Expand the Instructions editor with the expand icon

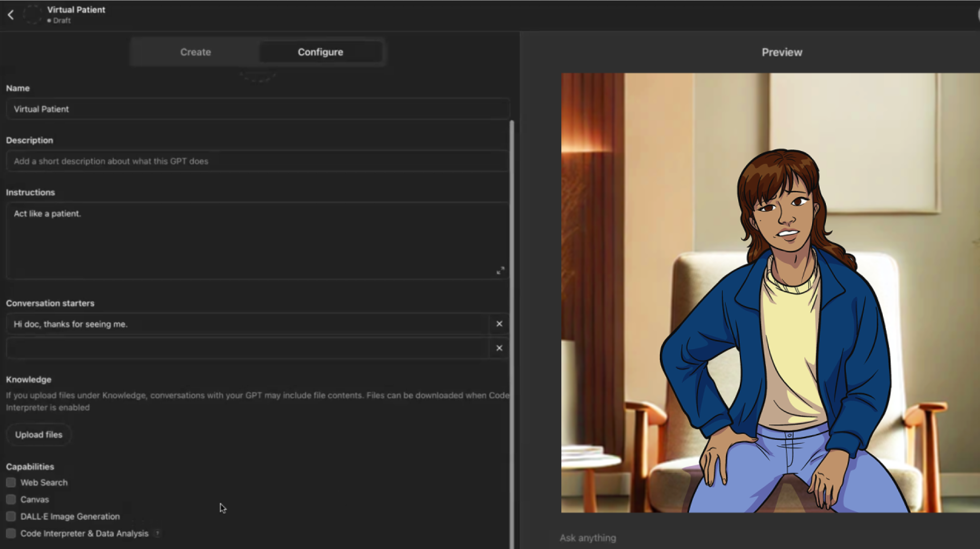pyautogui.click(x=500, y=271)
